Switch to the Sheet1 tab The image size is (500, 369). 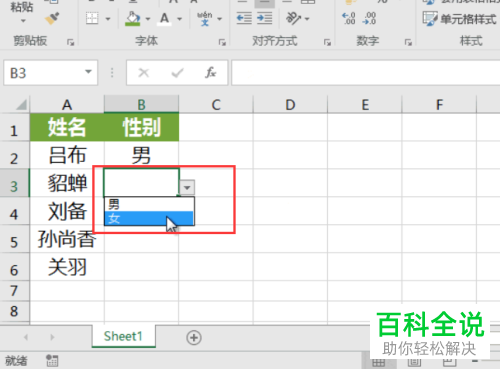[x=123, y=336]
